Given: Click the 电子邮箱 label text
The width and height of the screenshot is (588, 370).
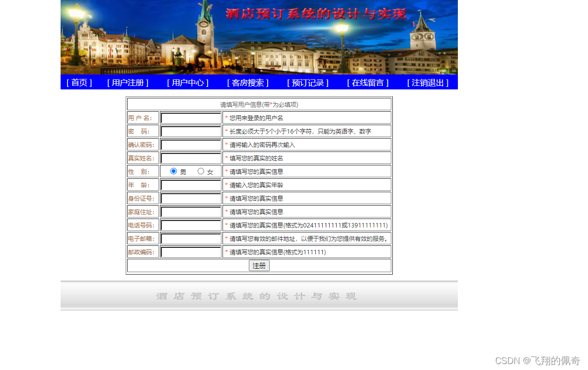Looking at the screenshot, I should (141, 238).
